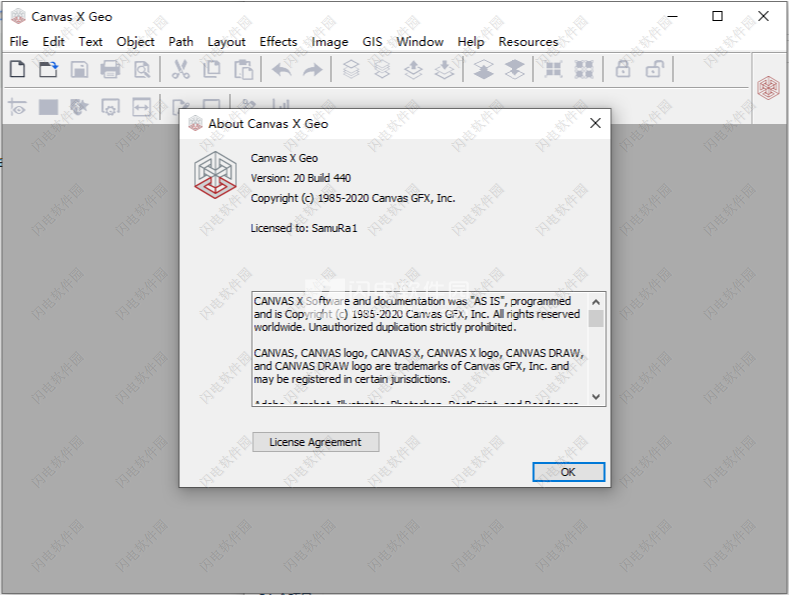Click the License Agreement button
The height and width of the screenshot is (596, 789).
[315, 442]
